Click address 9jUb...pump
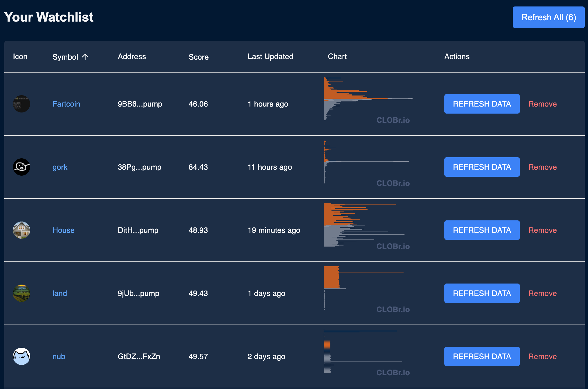The width and height of the screenshot is (588, 389). coord(139,294)
